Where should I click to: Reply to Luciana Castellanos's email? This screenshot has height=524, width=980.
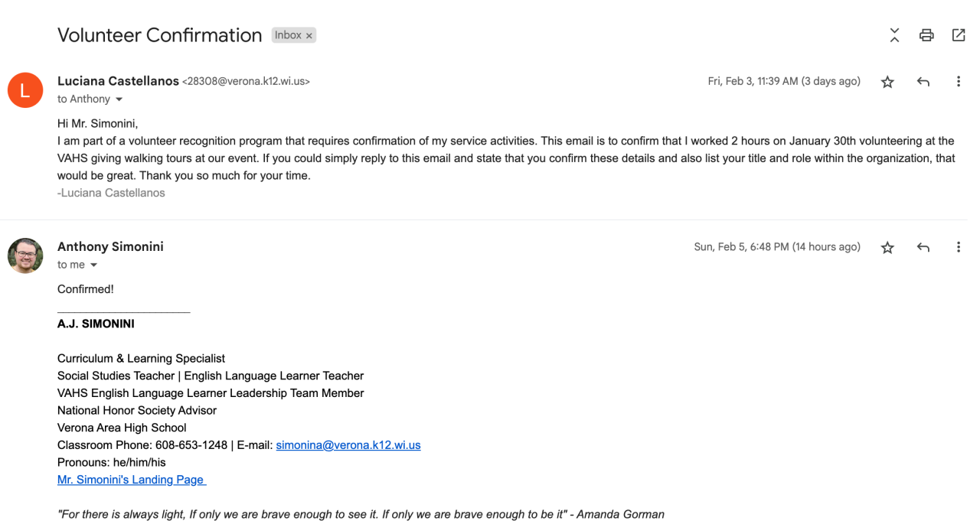pos(923,82)
